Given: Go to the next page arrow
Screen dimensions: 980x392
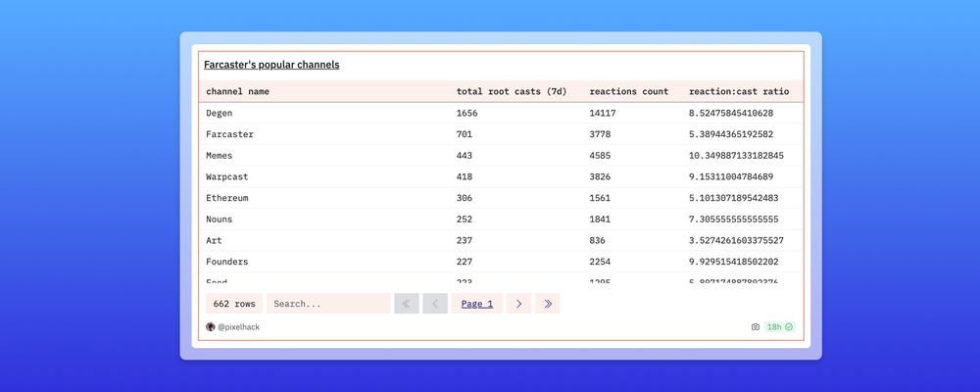Looking at the screenshot, I should (x=518, y=304).
